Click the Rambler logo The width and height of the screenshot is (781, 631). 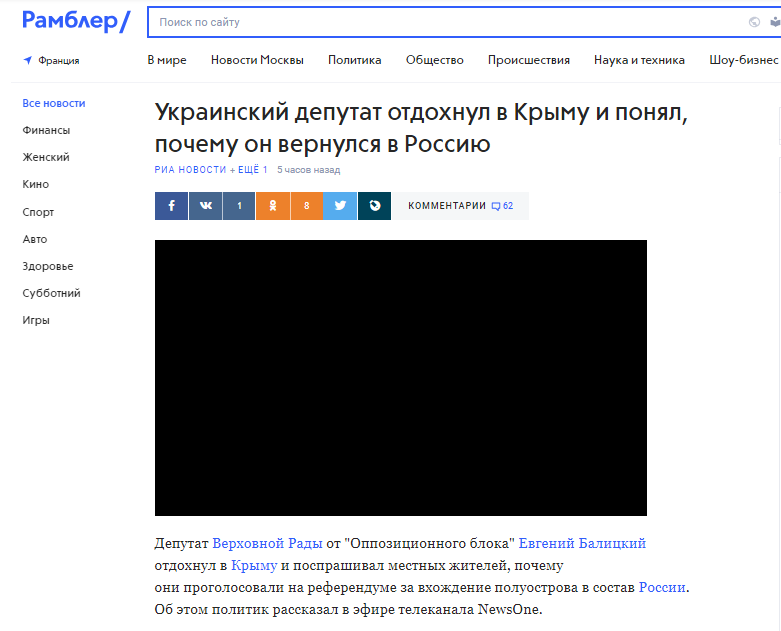pos(75,21)
